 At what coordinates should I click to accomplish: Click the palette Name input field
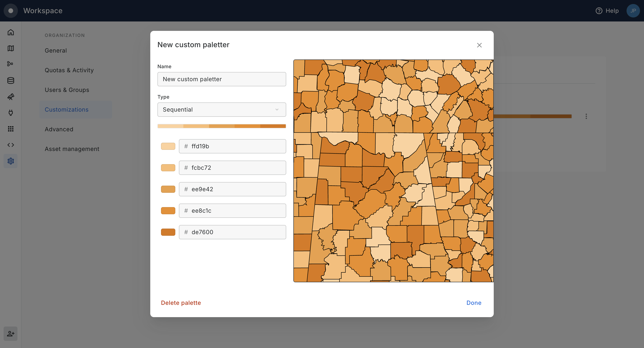point(222,79)
